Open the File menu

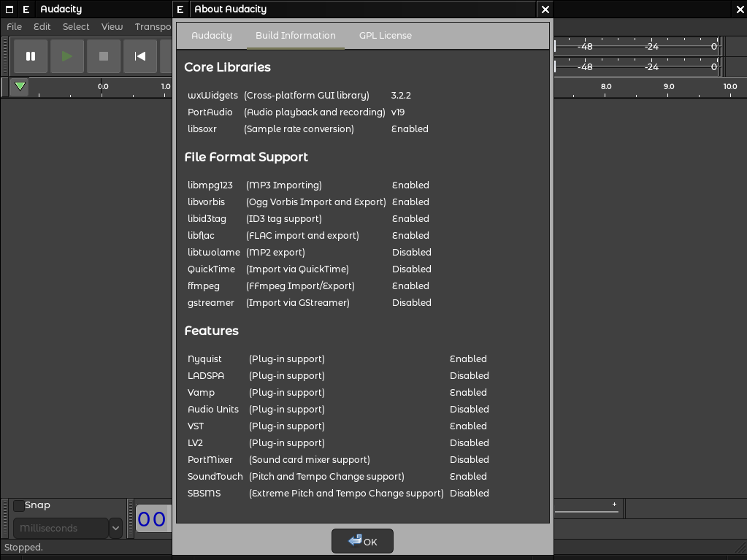click(x=15, y=27)
